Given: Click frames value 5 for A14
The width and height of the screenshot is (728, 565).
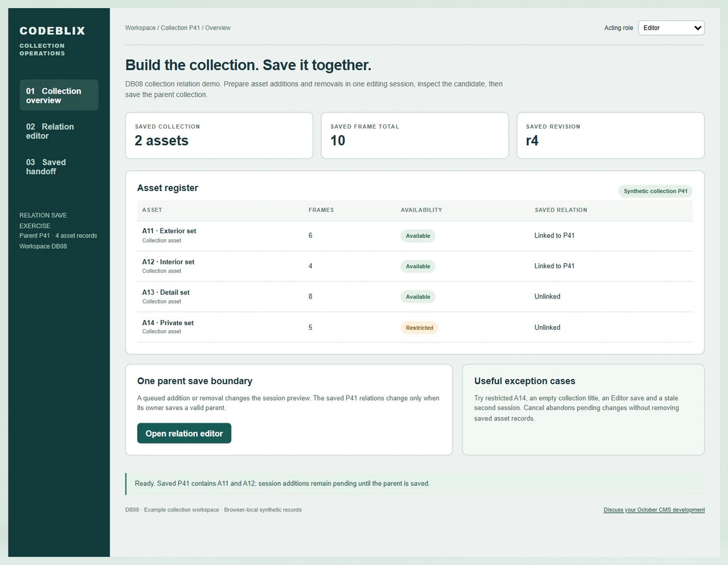Looking at the screenshot, I should pos(310,327).
